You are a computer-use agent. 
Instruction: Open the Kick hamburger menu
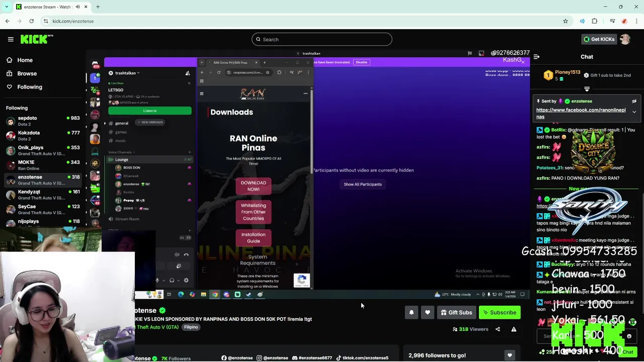click(11, 39)
